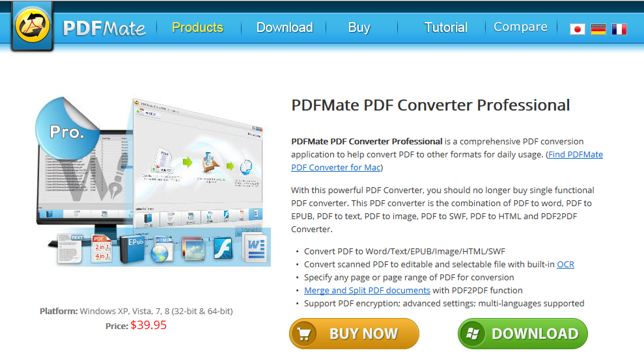Click the PDF 2in1 4in1 icon
Screen dimensions: 644x359
(102, 249)
